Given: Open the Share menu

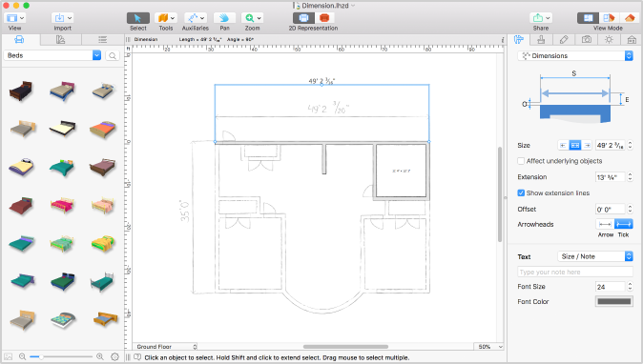Looking at the screenshot, I should [541, 18].
